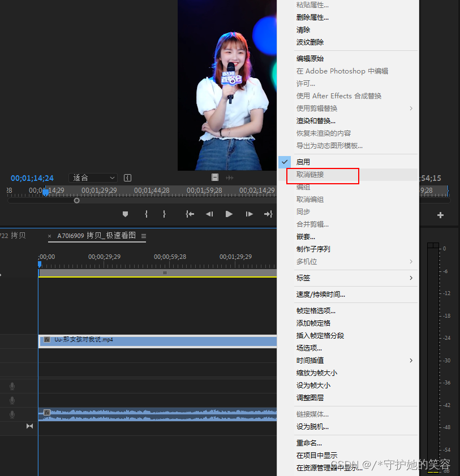Choose 速度/持续时间... from context menu
460x476 pixels.
(320, 295)
